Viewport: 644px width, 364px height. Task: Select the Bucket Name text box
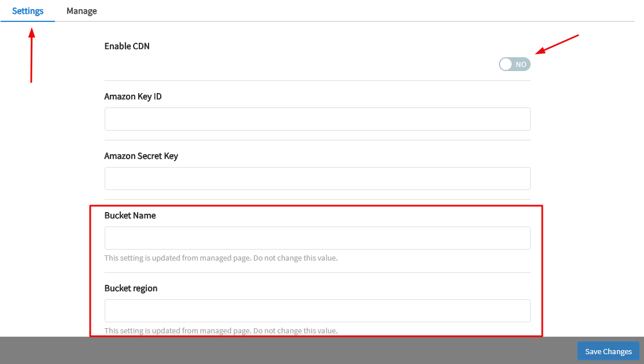click(x=317, y=238)
